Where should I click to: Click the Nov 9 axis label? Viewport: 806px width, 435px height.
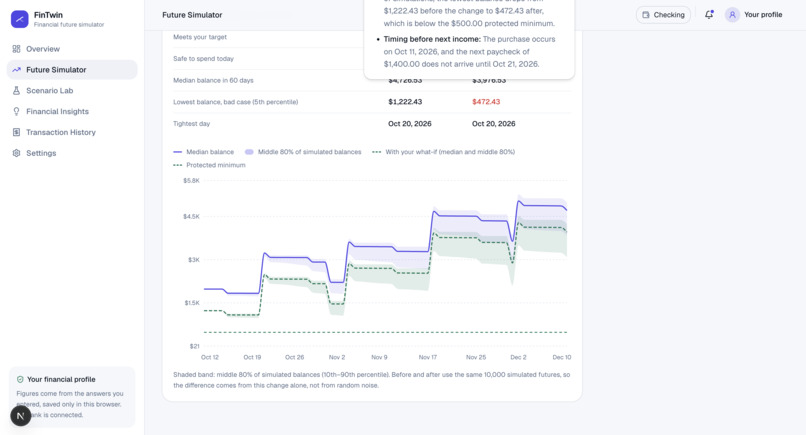[379, 357]
